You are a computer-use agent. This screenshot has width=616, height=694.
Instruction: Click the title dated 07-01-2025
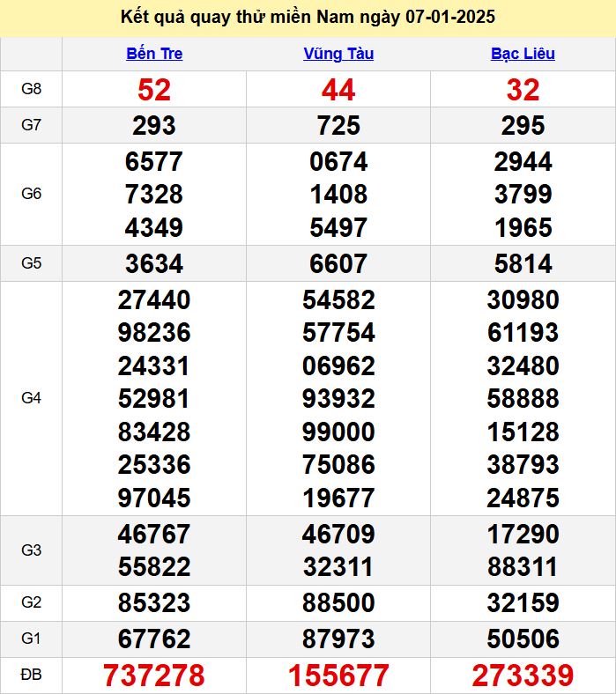(x=308, y=17)
